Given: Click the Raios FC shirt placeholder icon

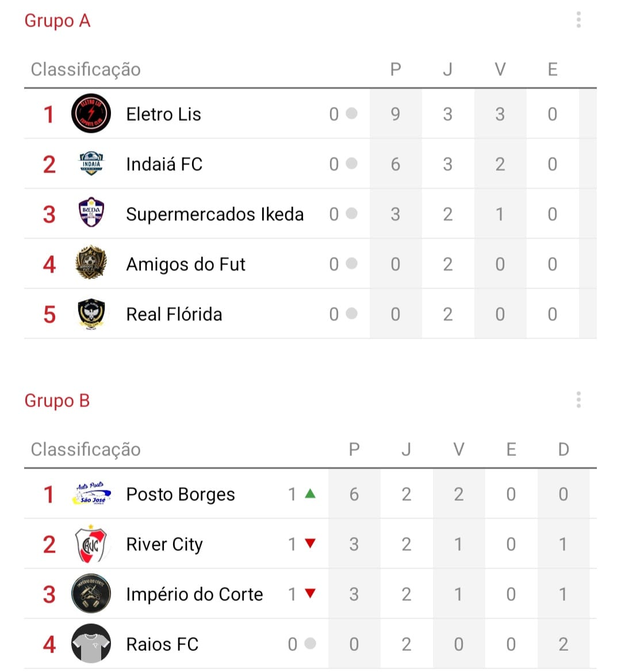Looking at the screenshot, I should pos(91,643).
